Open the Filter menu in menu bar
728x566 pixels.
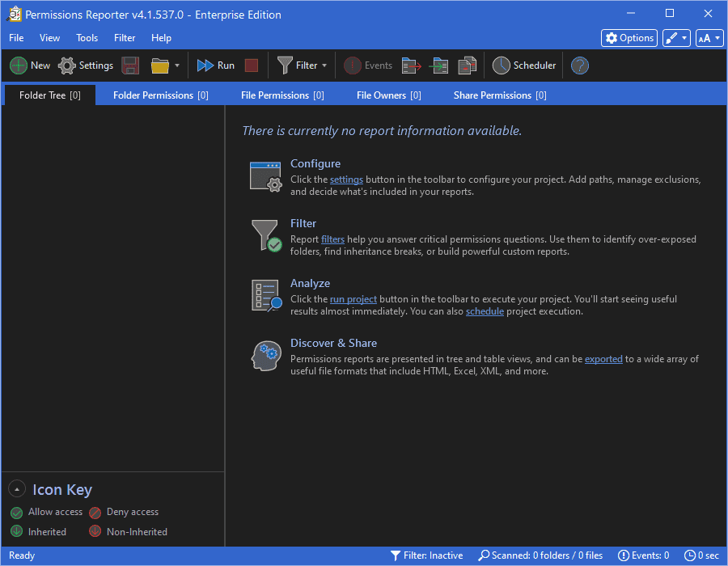tap(125, 38)
